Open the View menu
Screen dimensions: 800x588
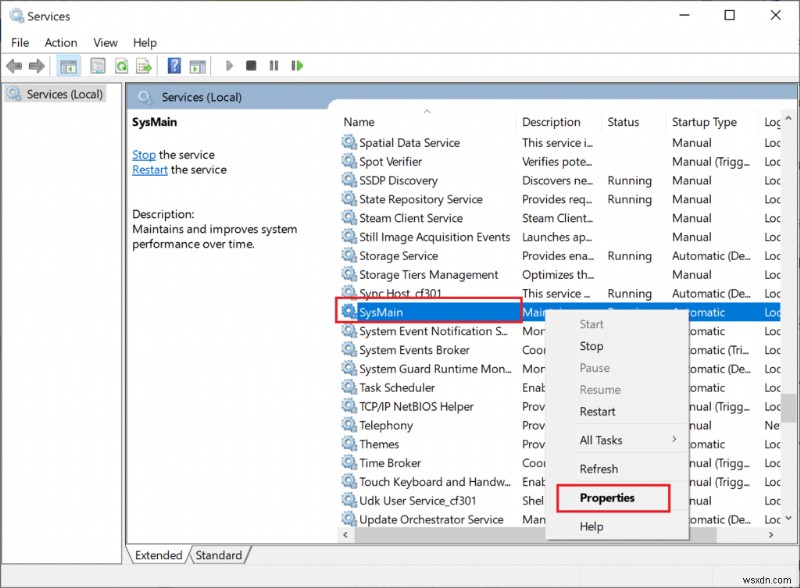[105, 42]
